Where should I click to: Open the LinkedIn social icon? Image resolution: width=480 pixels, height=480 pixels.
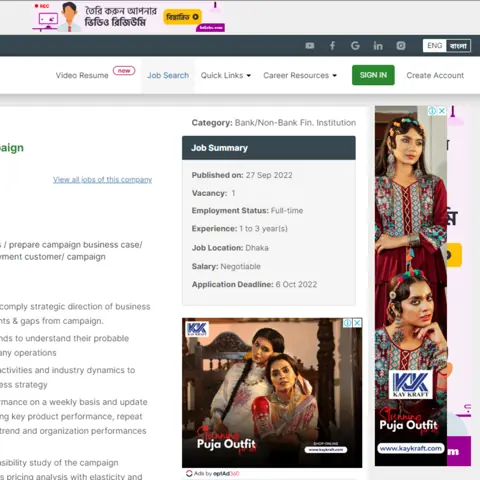click(378, 46)
